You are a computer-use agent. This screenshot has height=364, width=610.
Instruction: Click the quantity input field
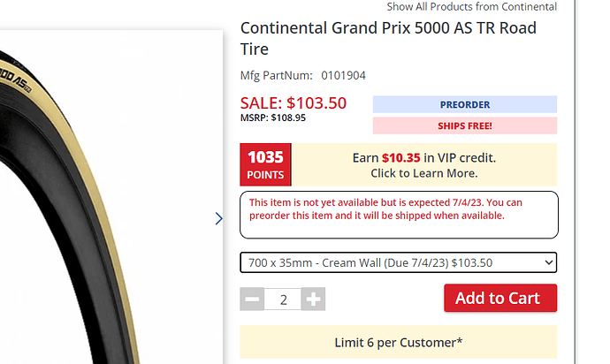tap(283, 299)
